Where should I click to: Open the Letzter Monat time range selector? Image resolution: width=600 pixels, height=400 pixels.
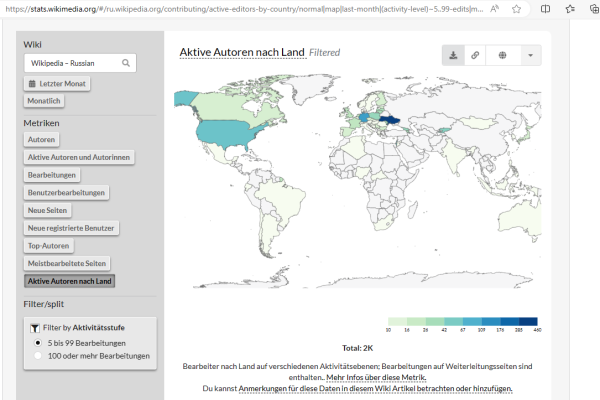tap(57, 84)
